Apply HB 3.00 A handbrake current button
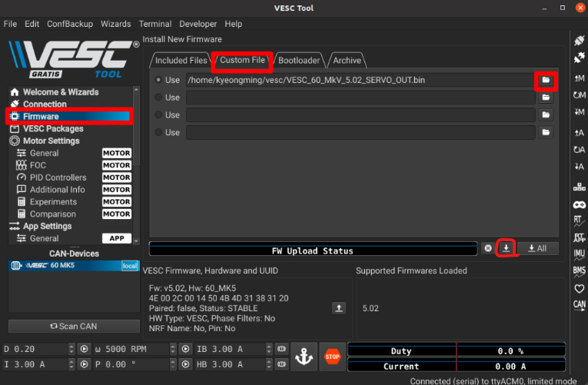The image size is (588, 385). [281, 364]
